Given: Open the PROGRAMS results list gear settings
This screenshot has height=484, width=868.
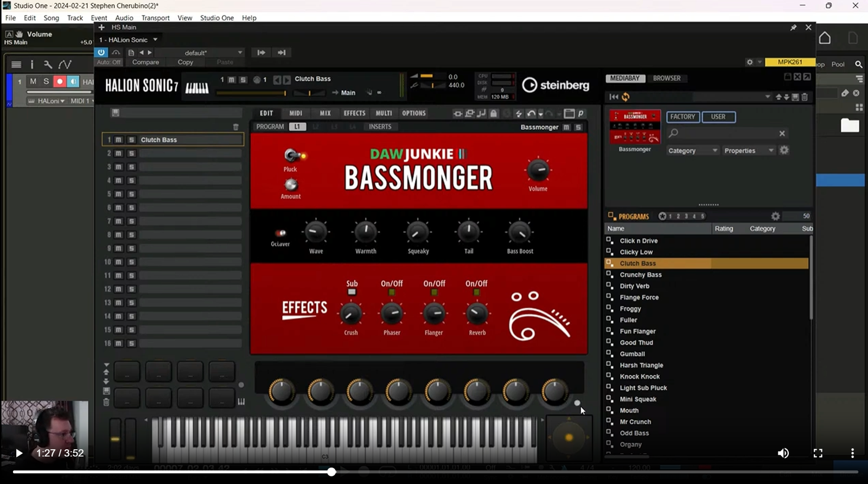Looking at the screenshot, I should click(x=775, y=216).
